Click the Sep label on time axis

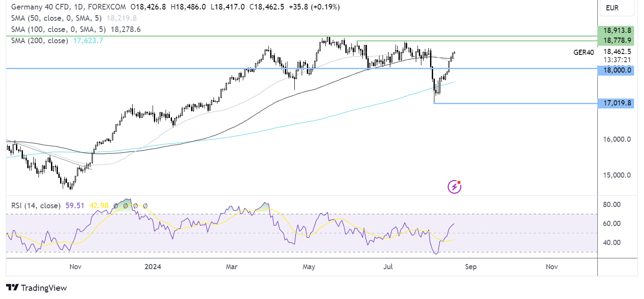coord(471,267)
